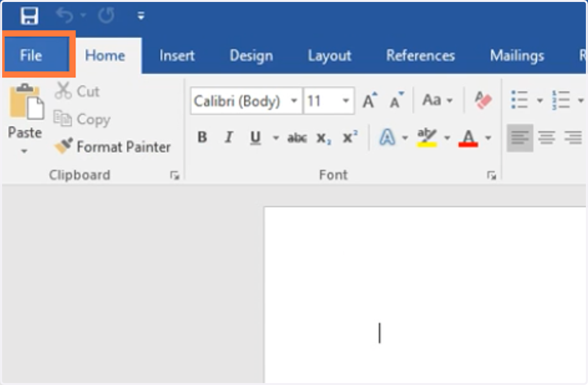This screenshot has width=588, height=385.
Task: Toggle Underline formatting
Action: pos(255,138)
